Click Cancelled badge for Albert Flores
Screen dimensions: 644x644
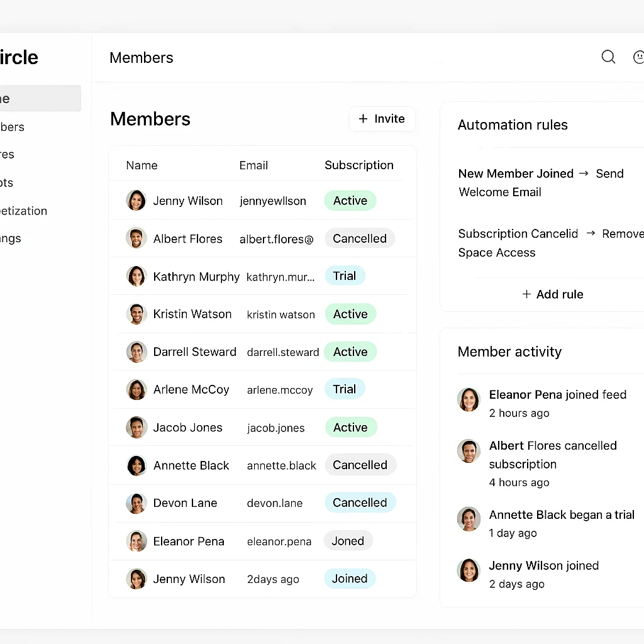(360, 238)
